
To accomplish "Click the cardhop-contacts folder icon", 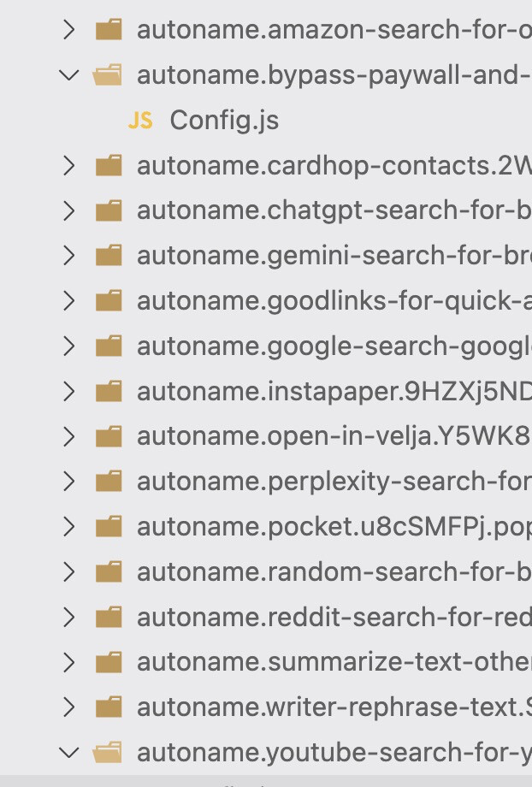I will (x=109, y=164).
